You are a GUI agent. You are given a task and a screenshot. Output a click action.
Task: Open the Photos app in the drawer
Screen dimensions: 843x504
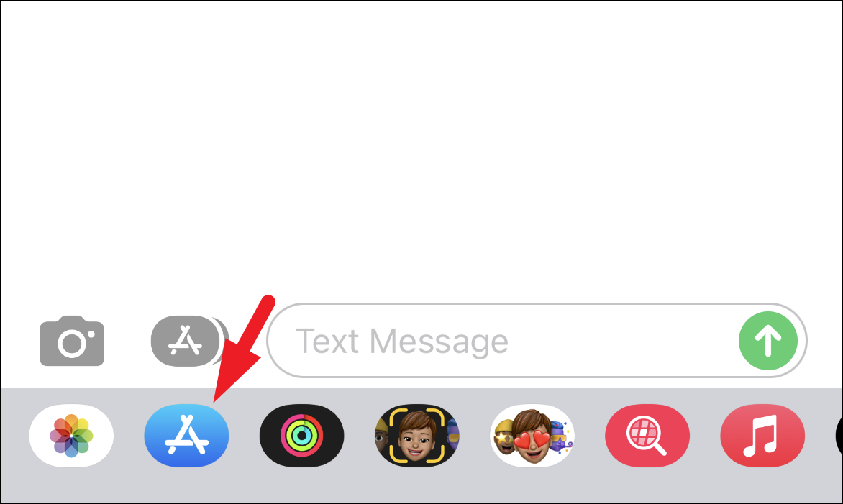71,435
